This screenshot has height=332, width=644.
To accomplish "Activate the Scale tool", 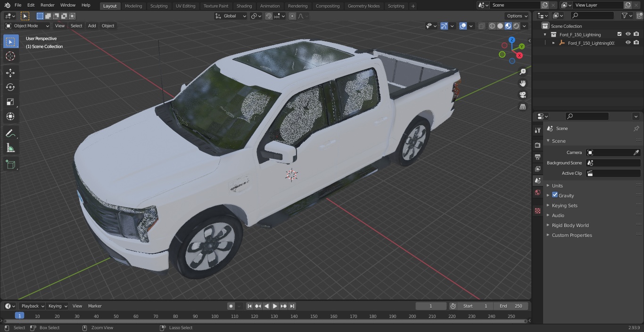I will 10,102.
